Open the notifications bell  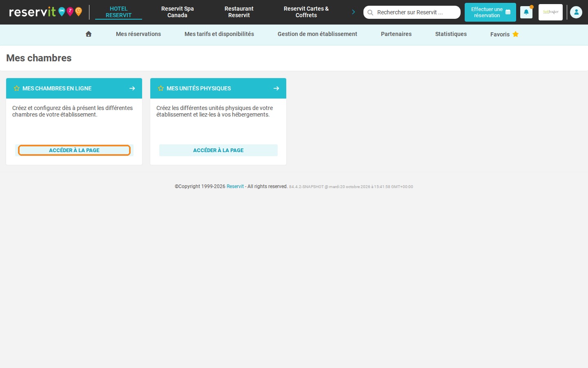tap(526, 12)
